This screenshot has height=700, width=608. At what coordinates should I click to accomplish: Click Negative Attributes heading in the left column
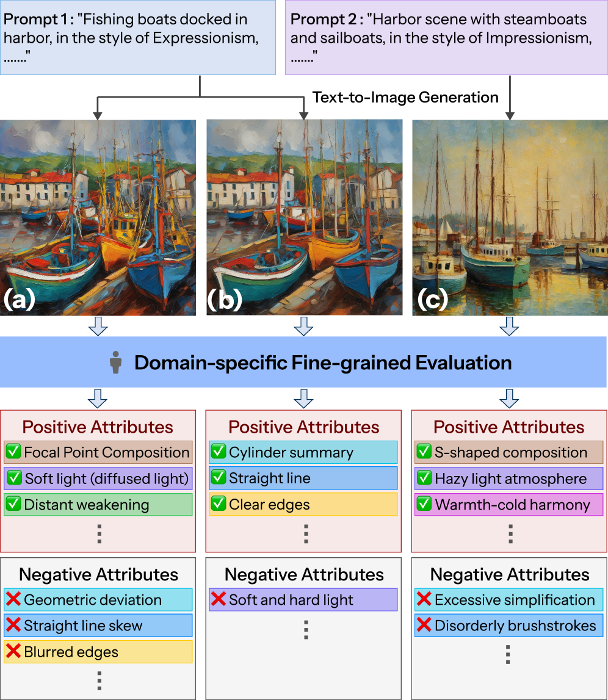(99, 574)
